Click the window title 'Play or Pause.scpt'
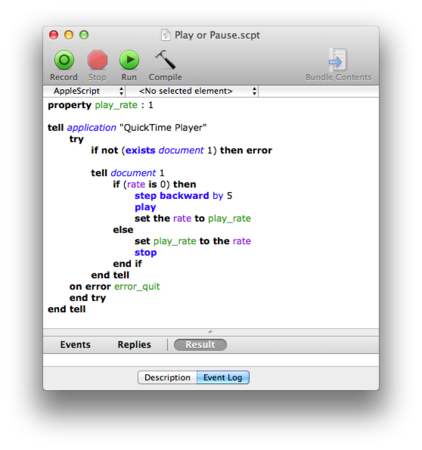Image resolution: width=422 pixels, height=450 pixels. coord(217,35)
